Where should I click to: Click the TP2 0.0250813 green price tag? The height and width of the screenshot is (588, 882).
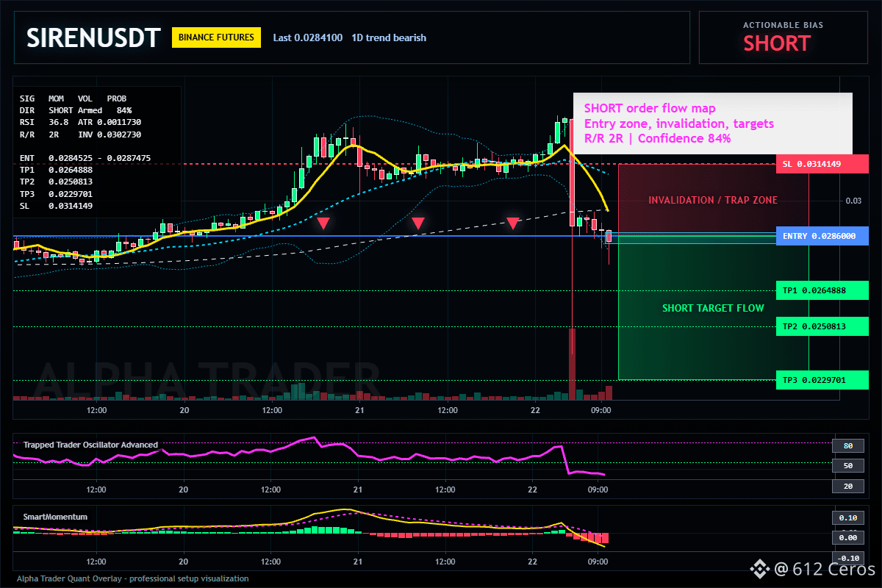(x=822, y=326)
